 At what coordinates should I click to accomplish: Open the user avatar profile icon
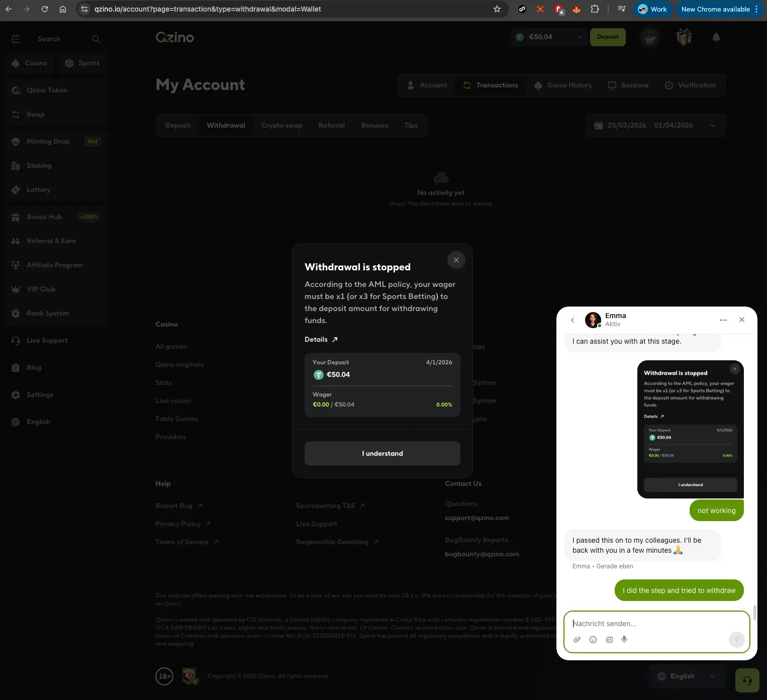[x=650, y=37]
